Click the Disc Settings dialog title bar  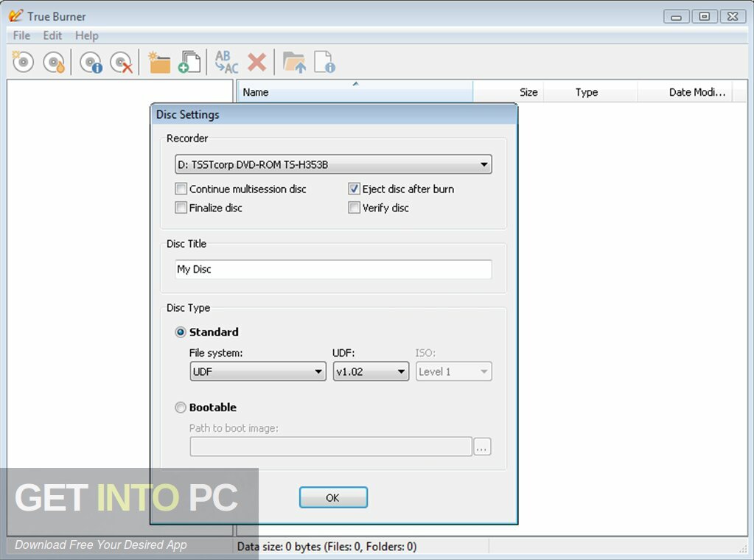[x=334, y=114]
